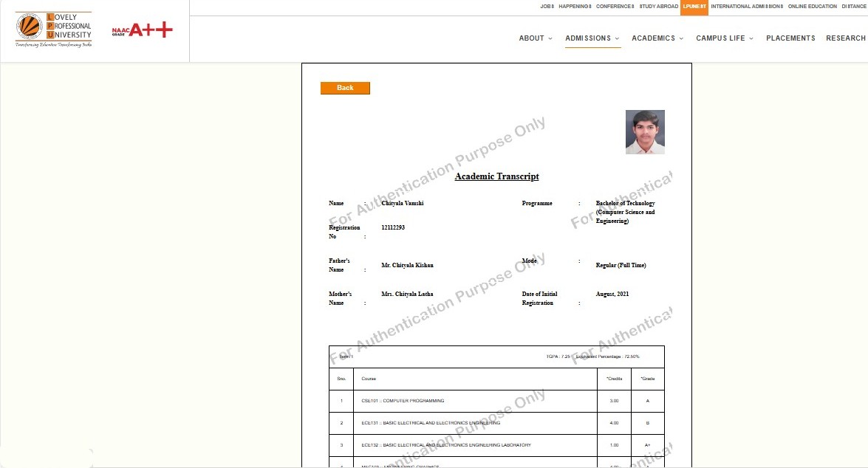Click the Term I table header

tap(346, 357)
